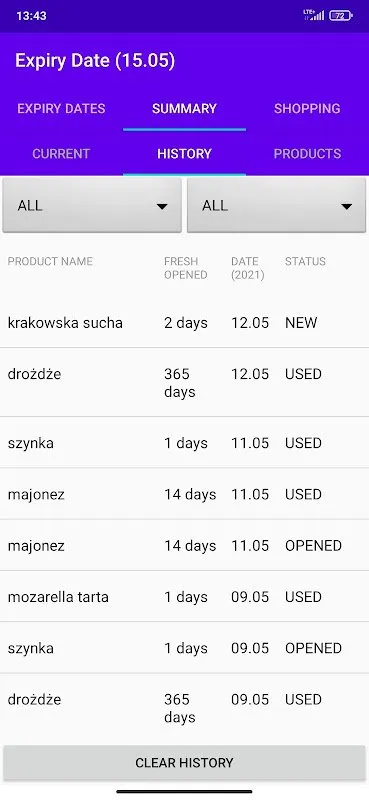Tap the battery icon in status bar
This screenshot has height=800, width=369.
pos(340,15)
